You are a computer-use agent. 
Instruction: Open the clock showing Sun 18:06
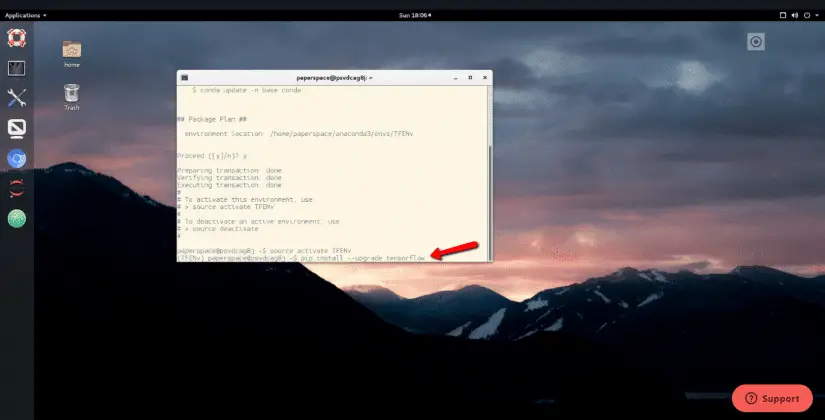coord(413,16)
